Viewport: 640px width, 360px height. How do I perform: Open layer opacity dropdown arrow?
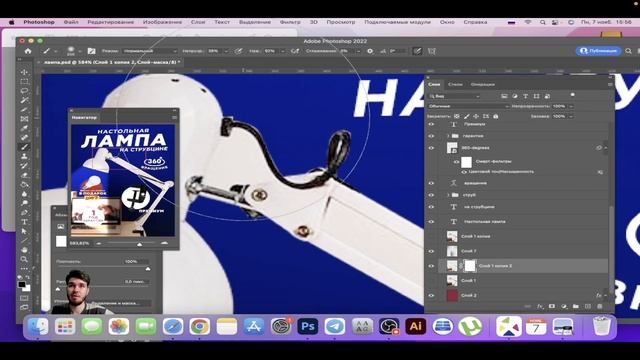tap(571, 106)
